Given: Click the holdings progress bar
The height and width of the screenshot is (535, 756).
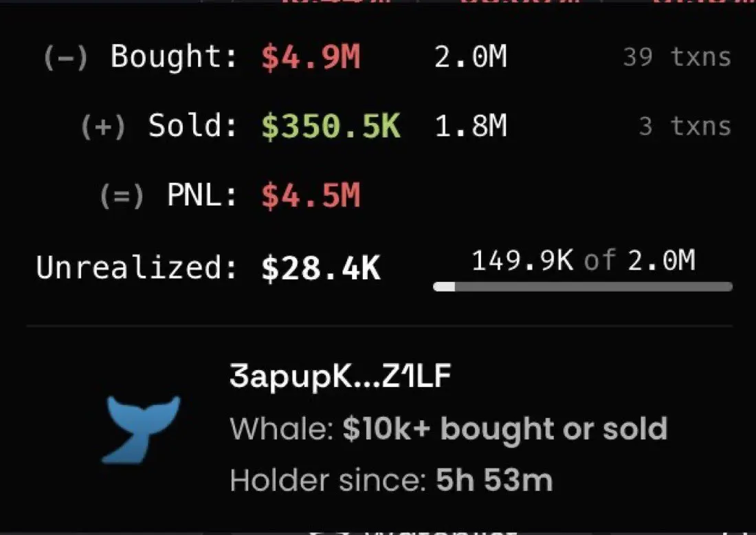Looking at the screenshot, I should (583, 287).
